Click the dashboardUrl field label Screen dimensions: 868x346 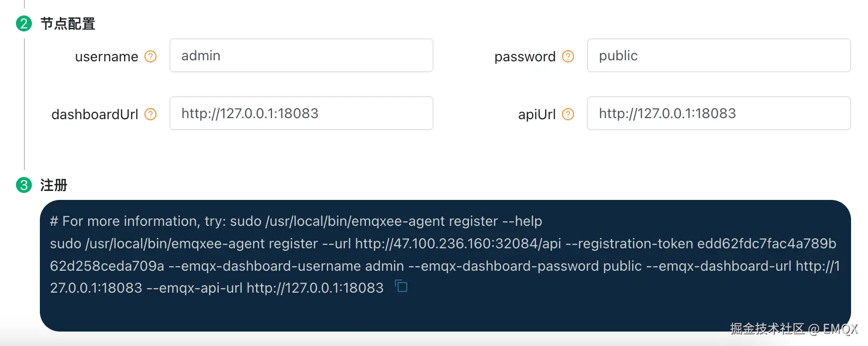point(95,115)
